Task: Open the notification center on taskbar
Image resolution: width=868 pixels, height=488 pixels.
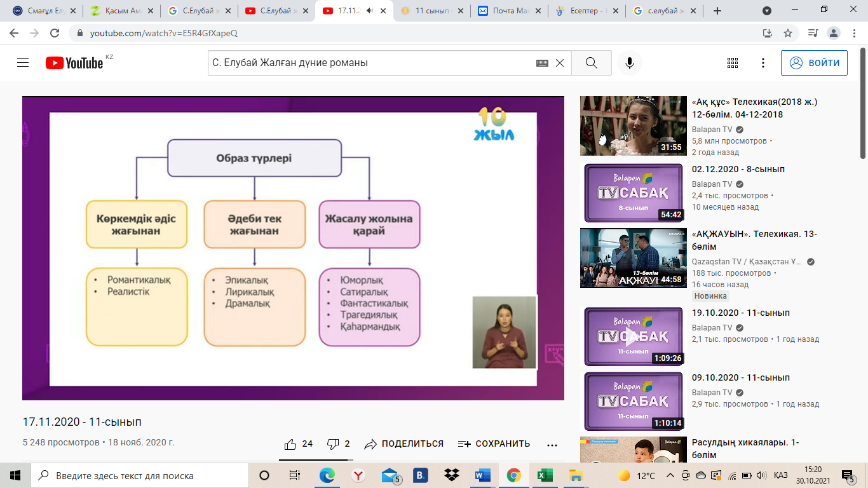Action: click(847, 475)
